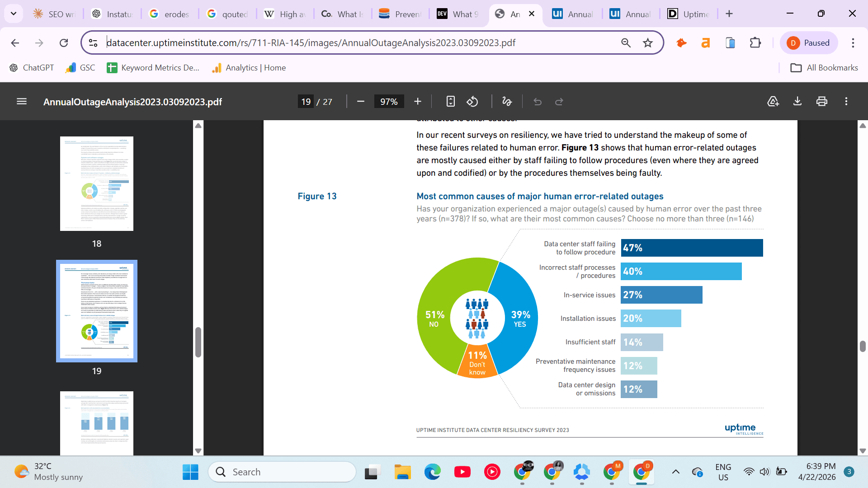868x488 pixels.
Task: View site information icon in address bar
Action: (x=93, y=43)
